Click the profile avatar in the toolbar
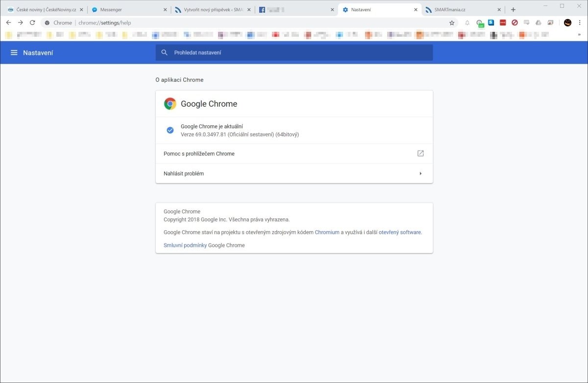 pos(567,23)
